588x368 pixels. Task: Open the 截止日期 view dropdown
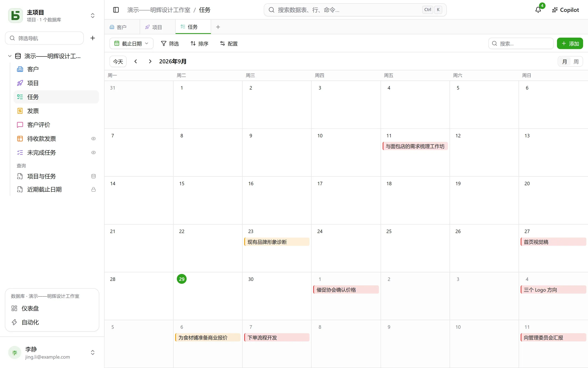pyautogui.click(x=131, y=43)
